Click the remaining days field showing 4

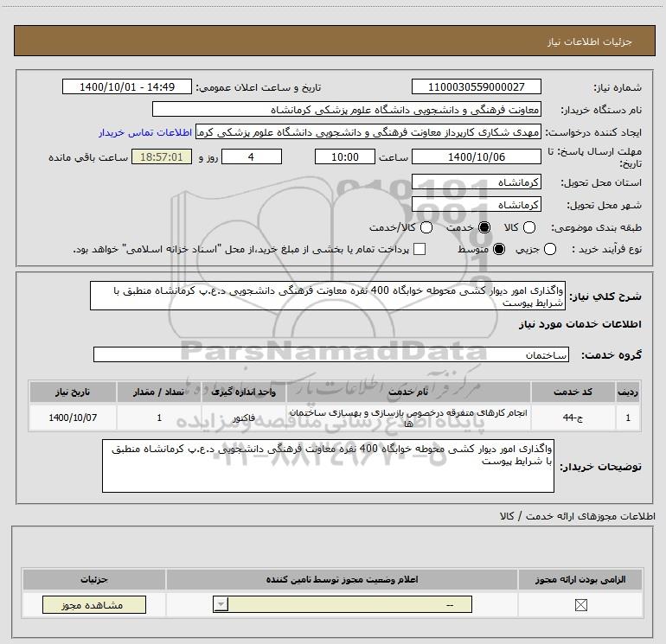click(x=252, y=156)
